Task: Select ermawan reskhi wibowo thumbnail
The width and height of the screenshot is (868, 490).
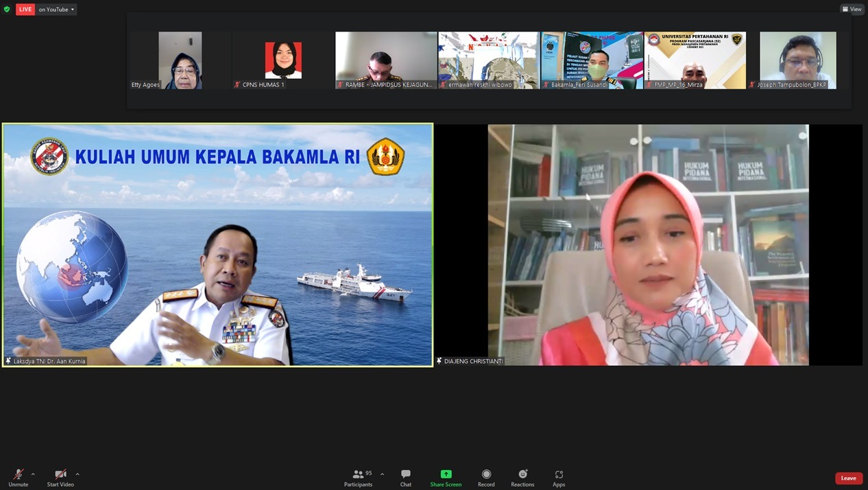Action: click(x=489, y=60)
